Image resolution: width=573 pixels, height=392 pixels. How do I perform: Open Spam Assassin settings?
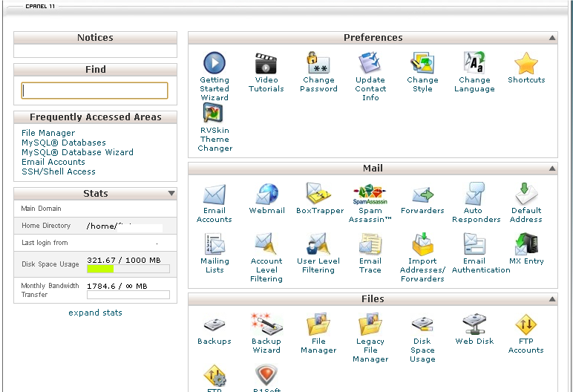pyautogui.click(x=370, y=195)
